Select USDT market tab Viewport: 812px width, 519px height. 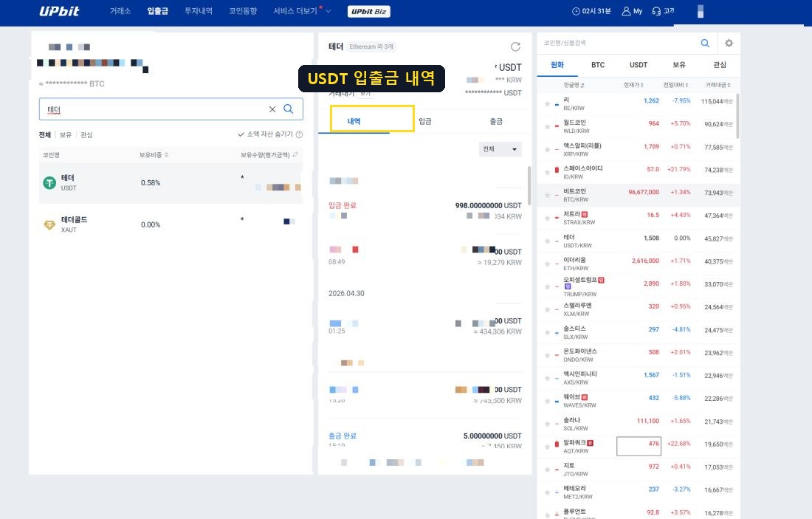[639, 65]
